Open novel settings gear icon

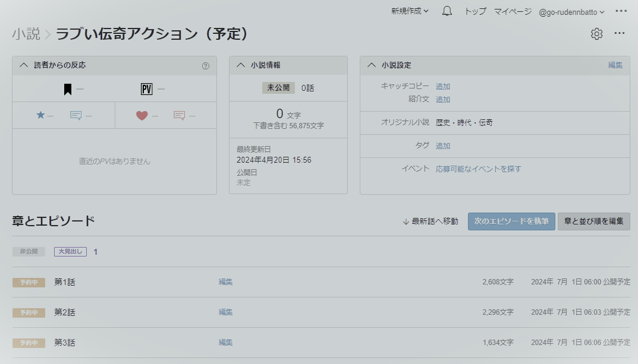click(596, 34)
